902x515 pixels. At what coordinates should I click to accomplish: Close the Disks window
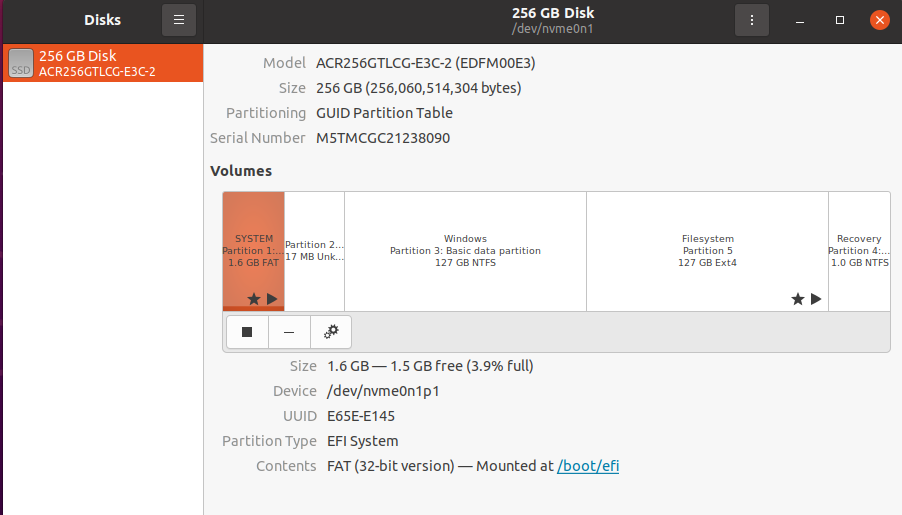tap(880, 20)
